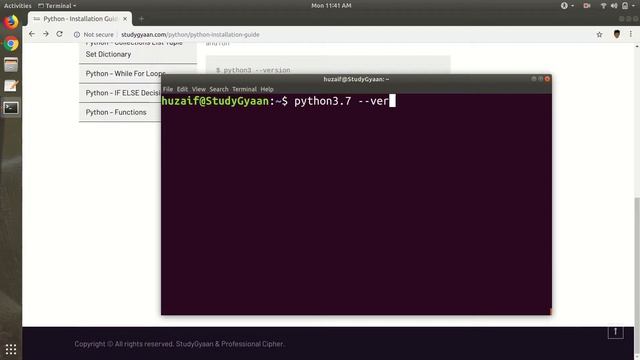The width and height of the screenshot is (640, 360).
Task: Bookmark this page with the star
Action: coord(599,35)
